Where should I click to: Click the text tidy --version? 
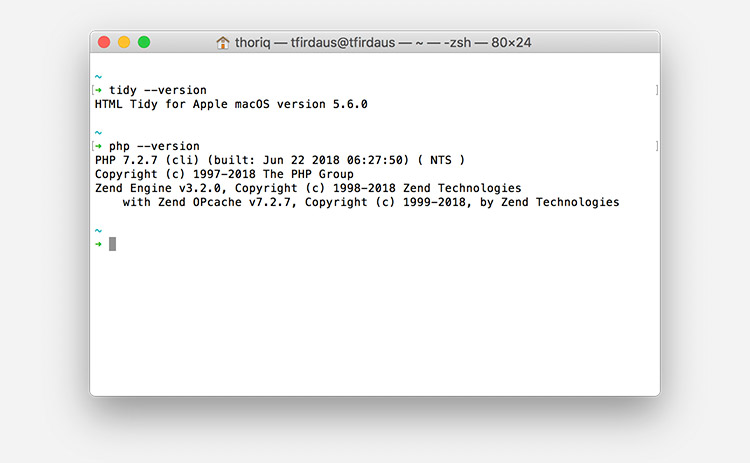[x=158, y=90]
